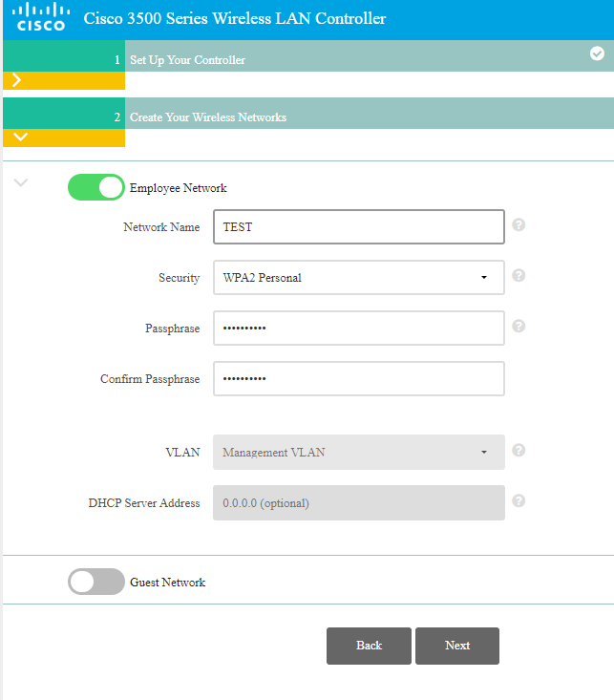Click the Cisco logo in the header
Viewport: 614px width, 700px height.
point(39,18)
